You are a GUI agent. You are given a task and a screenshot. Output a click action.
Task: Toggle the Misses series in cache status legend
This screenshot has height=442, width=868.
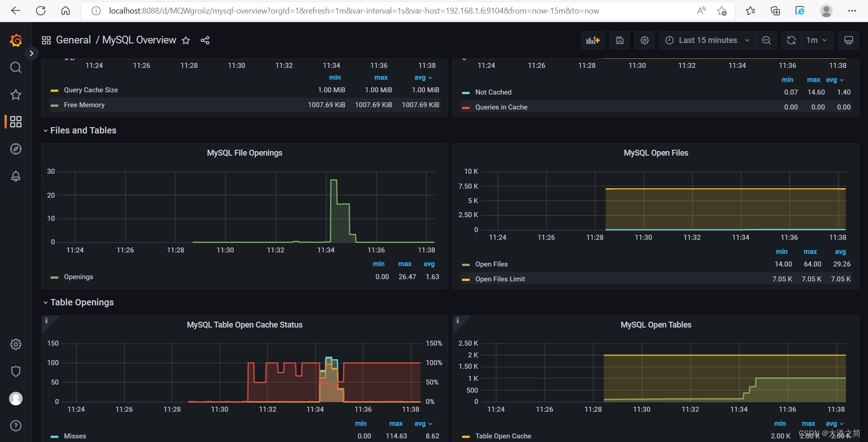click(75, 436)
